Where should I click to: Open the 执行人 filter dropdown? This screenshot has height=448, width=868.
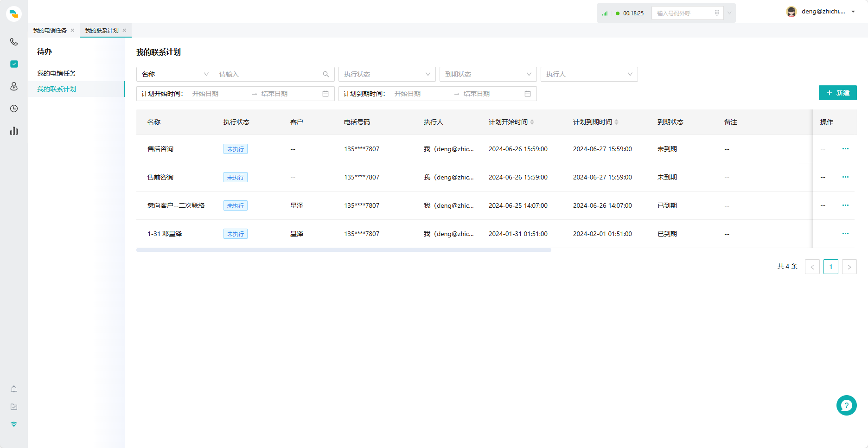[589, 74]
